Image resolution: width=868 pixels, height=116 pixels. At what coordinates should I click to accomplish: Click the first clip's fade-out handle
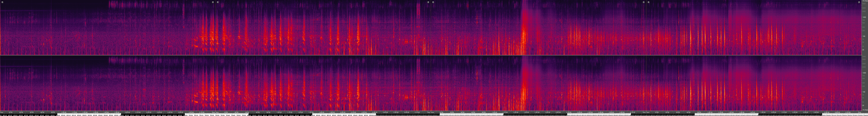(x=213, y=2)
